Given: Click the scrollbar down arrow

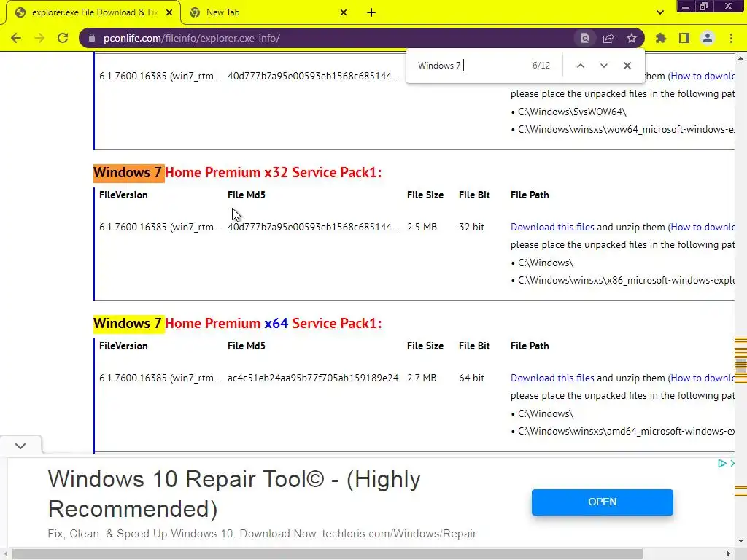Looking at the screenshot, I should point(740,541).
